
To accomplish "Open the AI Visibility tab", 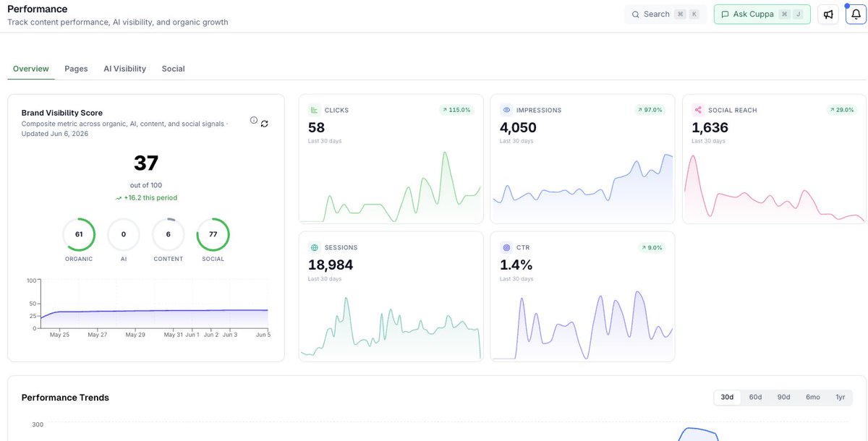I will point(125,69).
